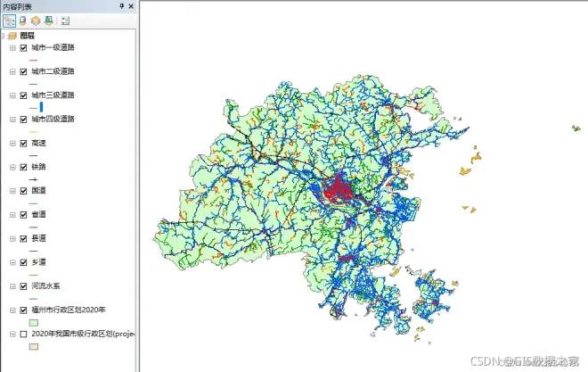Click List By Source icon

coord(22,21)
